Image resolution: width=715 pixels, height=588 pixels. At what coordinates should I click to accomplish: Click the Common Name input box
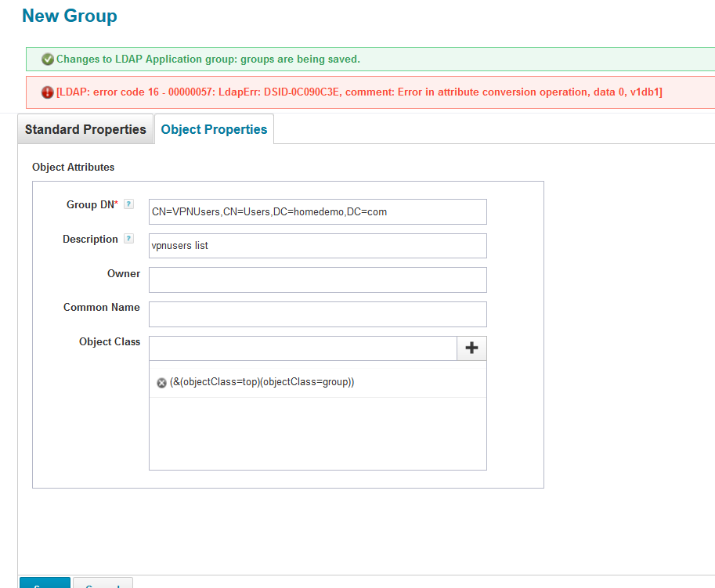coord(317,314)
